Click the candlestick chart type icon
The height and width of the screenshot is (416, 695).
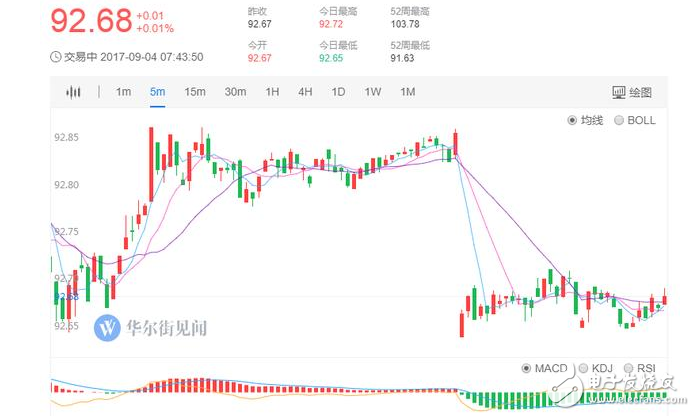coord(73,93)
